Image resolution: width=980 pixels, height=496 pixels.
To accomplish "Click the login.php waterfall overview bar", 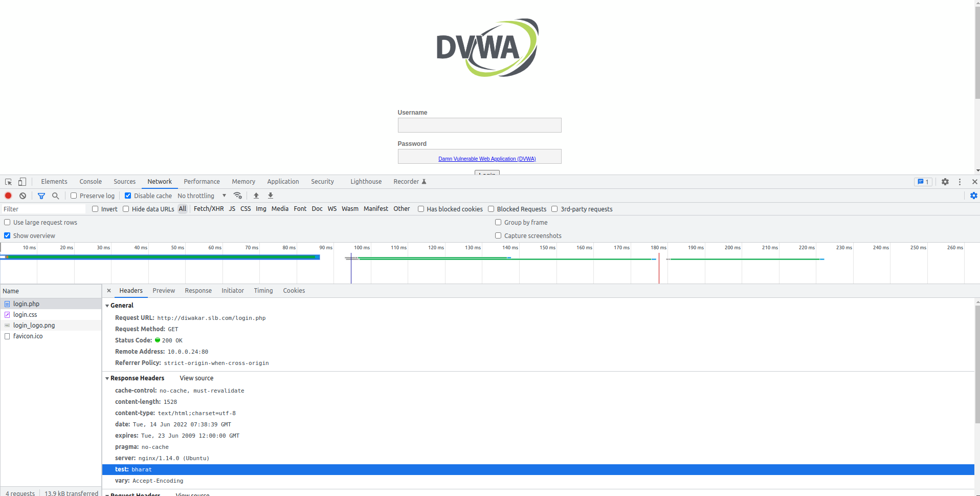I will (160, 257).
